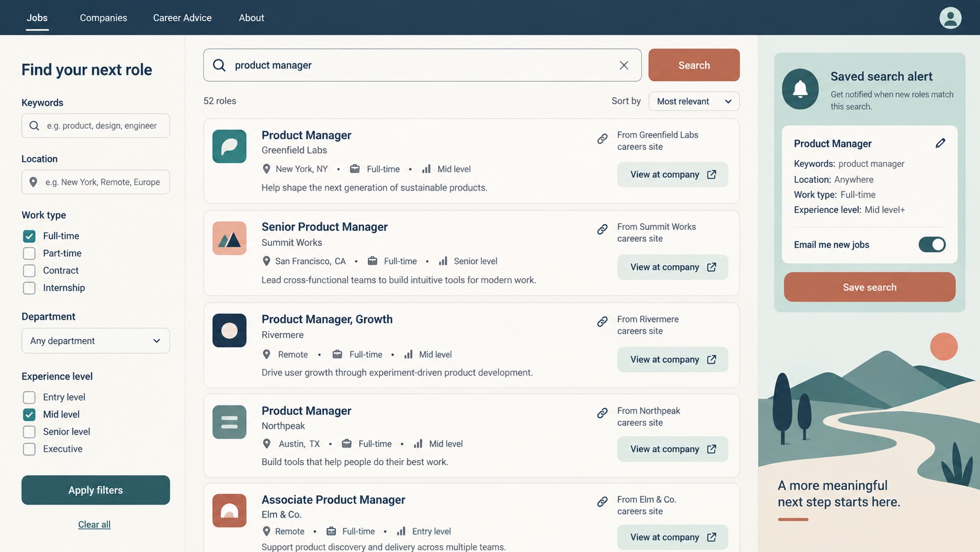
Task: Click into the main product manager search field
Action: (422, 65)
